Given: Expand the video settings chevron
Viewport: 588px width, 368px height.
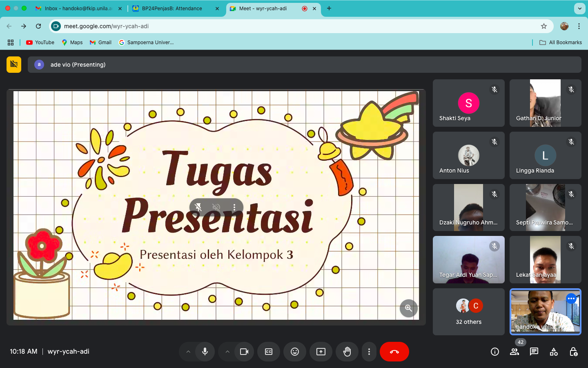Looking at the screenshot, I should click(227, 352).
